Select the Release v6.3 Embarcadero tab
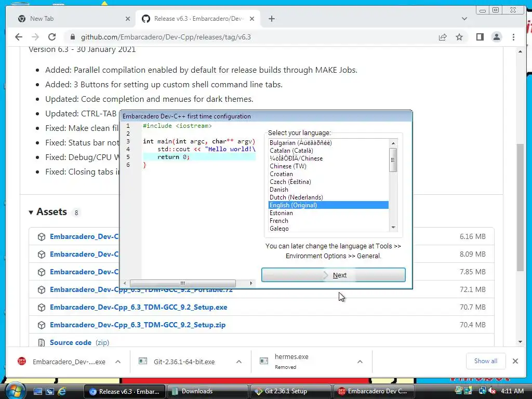This screenshot has width=532, height=399. (x=198, y=19)
